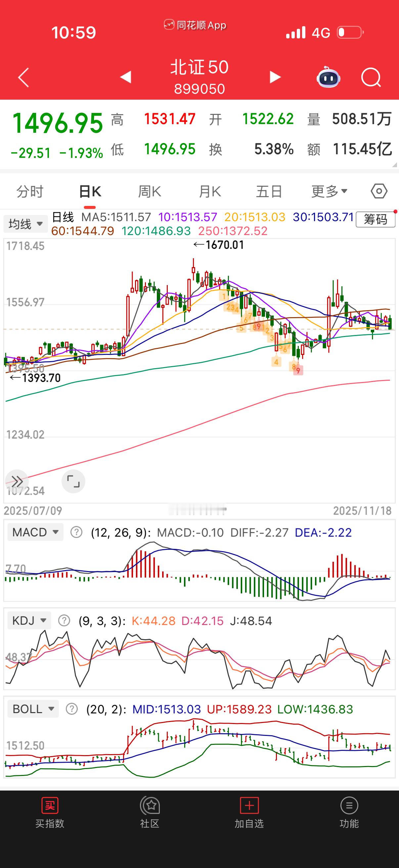Tap the start date 2025/07/09
Viewport: 399px width, 868px height.
pos(33,510)
